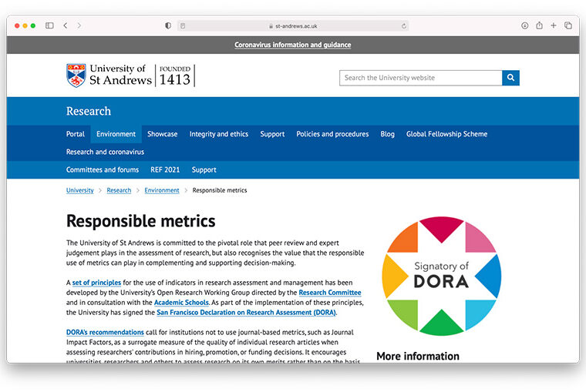The height and width of the screenshot is (392, 586).
Task: Open Committees and forums submenu item
Action: click(x=103, y=170)
